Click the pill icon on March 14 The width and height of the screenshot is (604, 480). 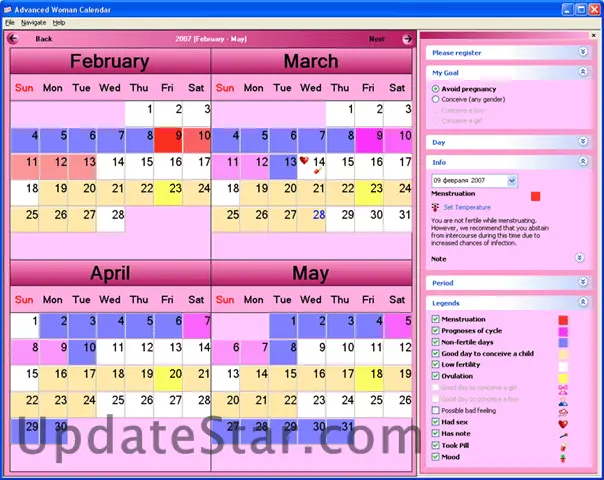pos(317,171)
